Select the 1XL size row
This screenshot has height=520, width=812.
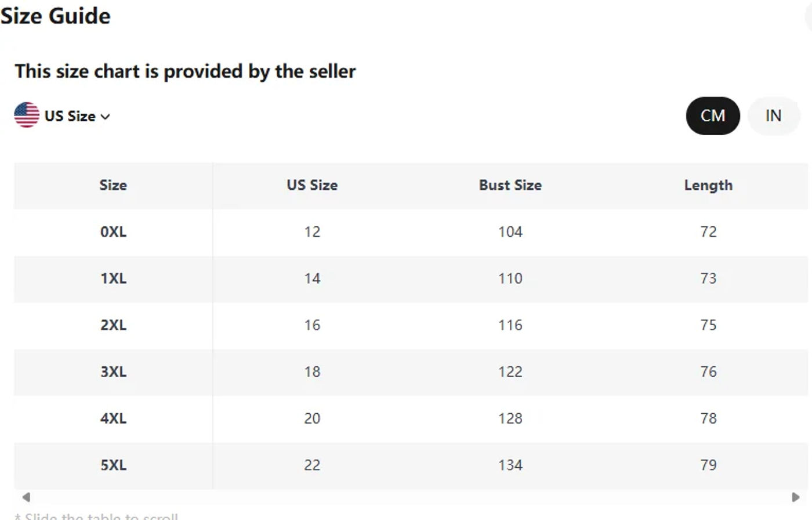coord(411,279)
